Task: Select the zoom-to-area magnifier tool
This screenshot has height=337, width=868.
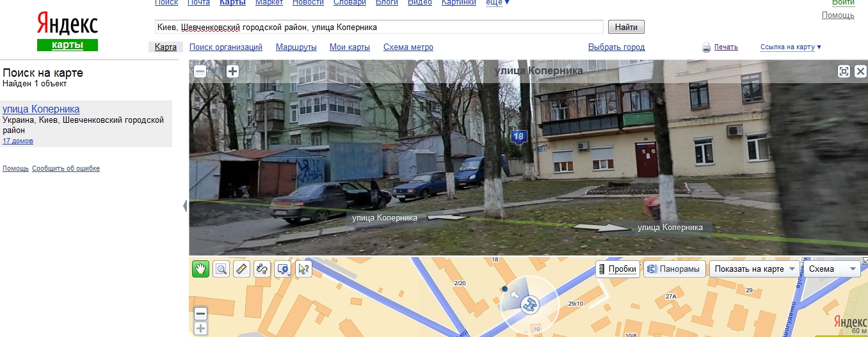Action: pos(221,269)
